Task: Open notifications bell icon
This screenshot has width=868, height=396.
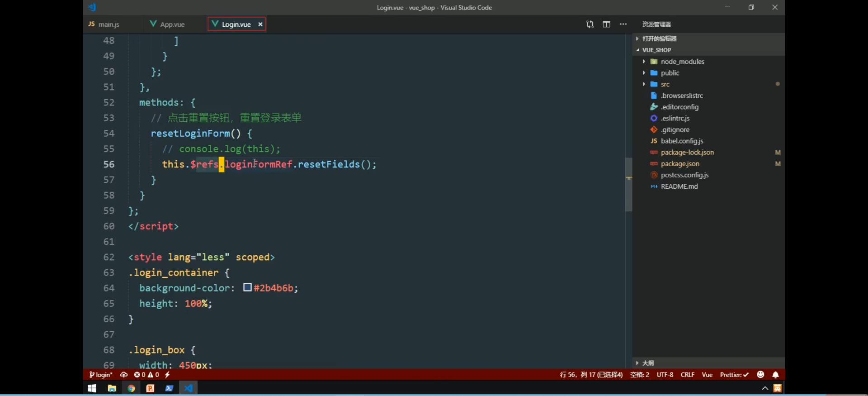Action: click(776, 375)
